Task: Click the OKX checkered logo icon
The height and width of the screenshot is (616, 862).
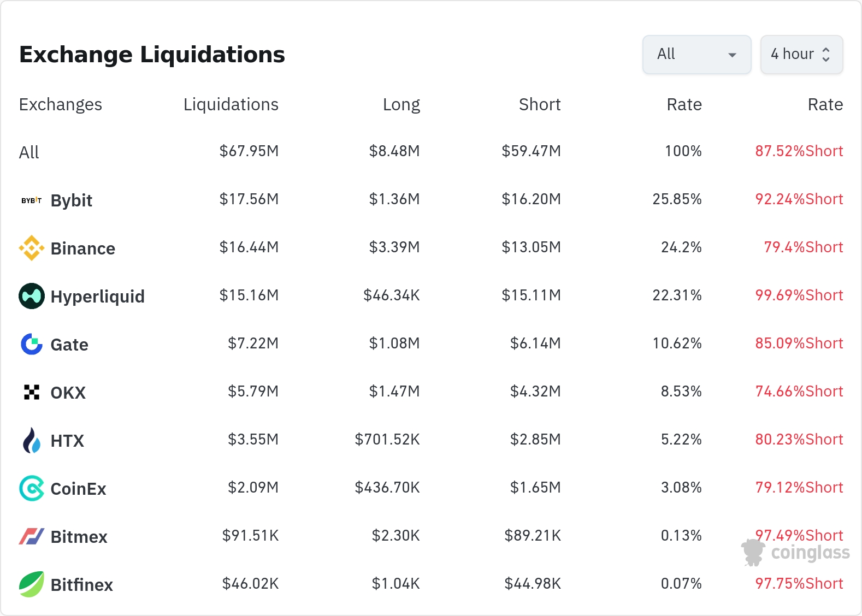Action: (31, 392)
